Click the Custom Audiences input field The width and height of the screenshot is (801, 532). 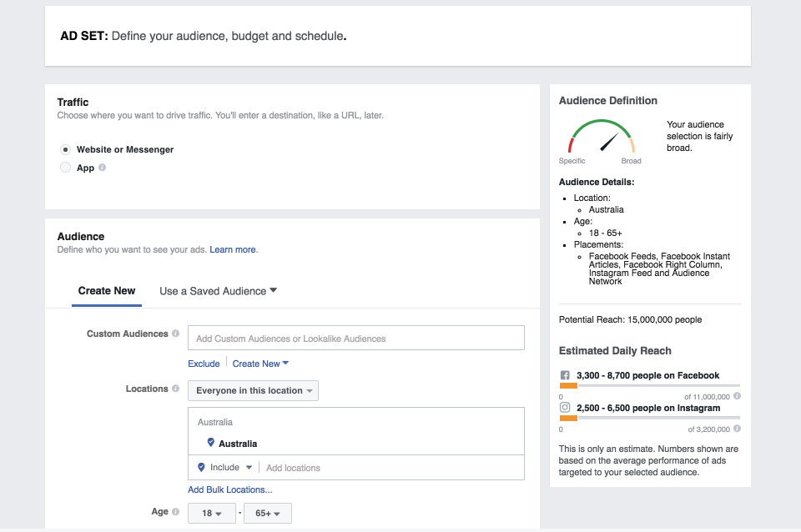coord(356,338)
